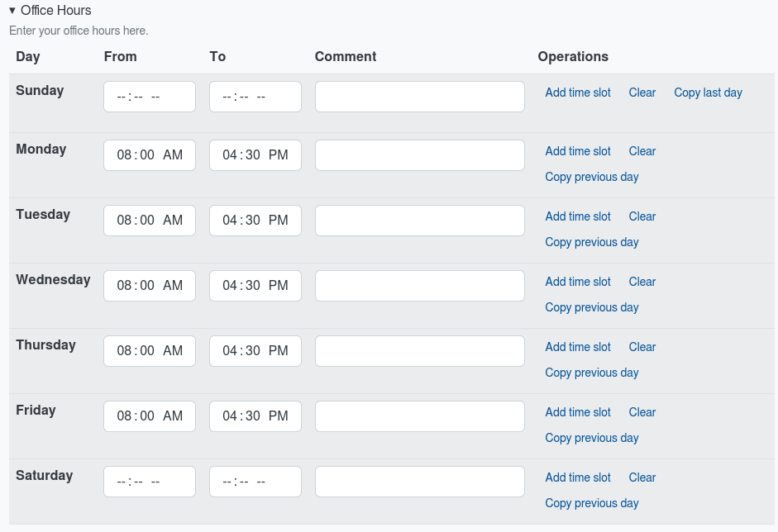
Task: Copy previous day into Monday
Action: pos(591,176)
